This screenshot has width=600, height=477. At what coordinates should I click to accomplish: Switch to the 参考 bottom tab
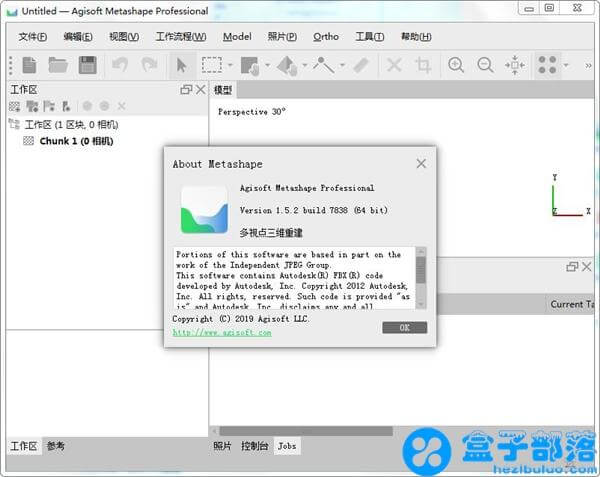(x=55, y=446)
